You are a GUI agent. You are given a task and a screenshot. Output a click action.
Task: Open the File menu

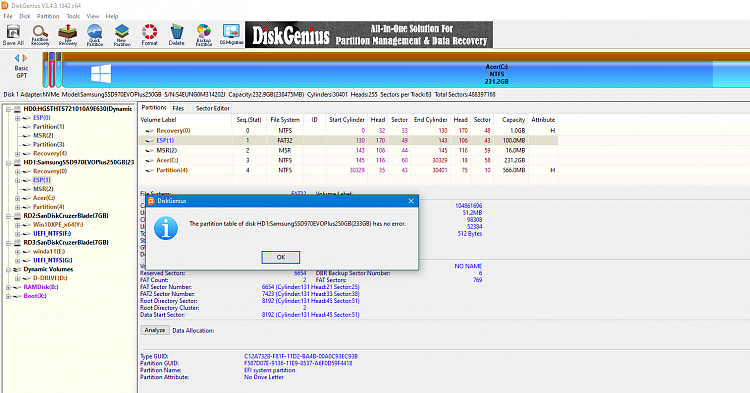click(x=8, y=16)
